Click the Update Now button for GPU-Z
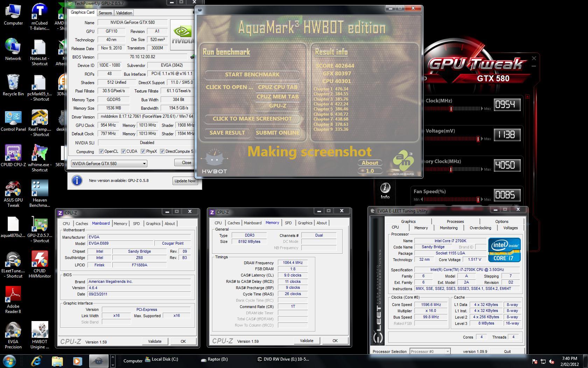The image size is (588, 368). tap(185, 181)
